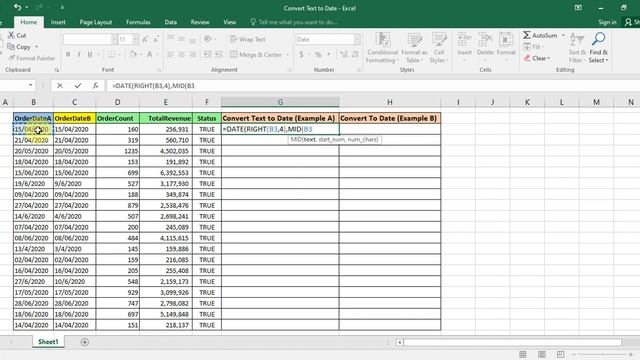
Task: Click AutoSum sigma button
Action: pos(540,36)
